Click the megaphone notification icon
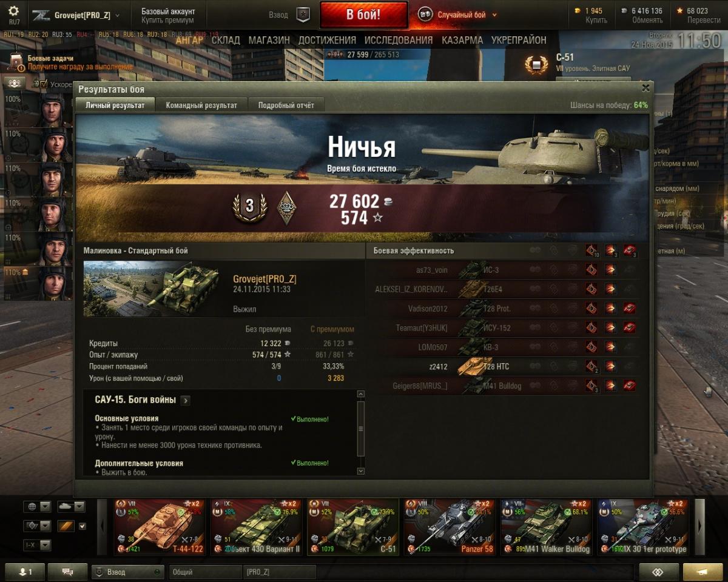 tap(703, 572)
